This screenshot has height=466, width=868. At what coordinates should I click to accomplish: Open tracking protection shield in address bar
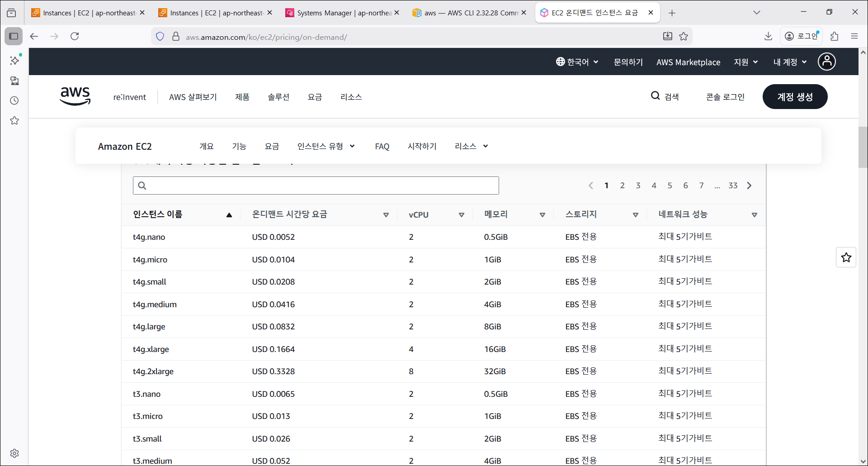[x=160, y=36]
